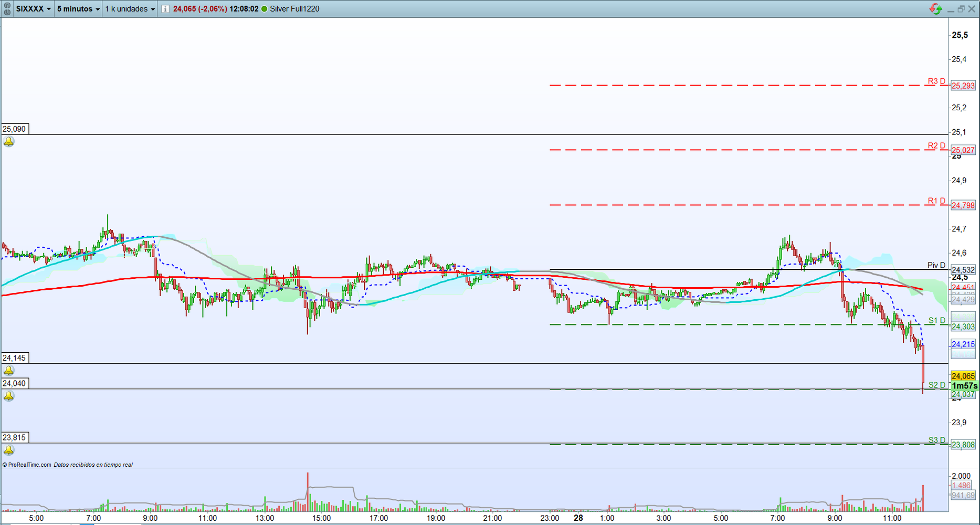Viewport: 980px width, 525px height.
Task: Open the SIXXXX instrument dropdown
Action: (34, 9)
